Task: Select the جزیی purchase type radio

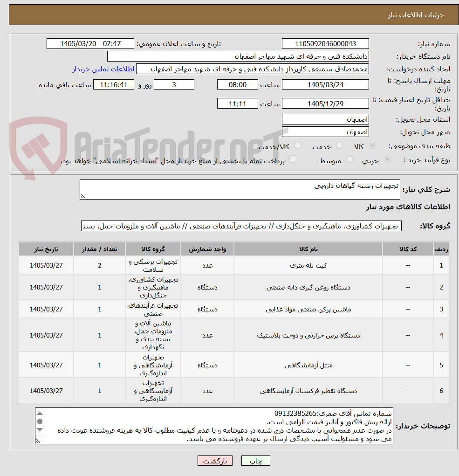Action: point(387,160)
